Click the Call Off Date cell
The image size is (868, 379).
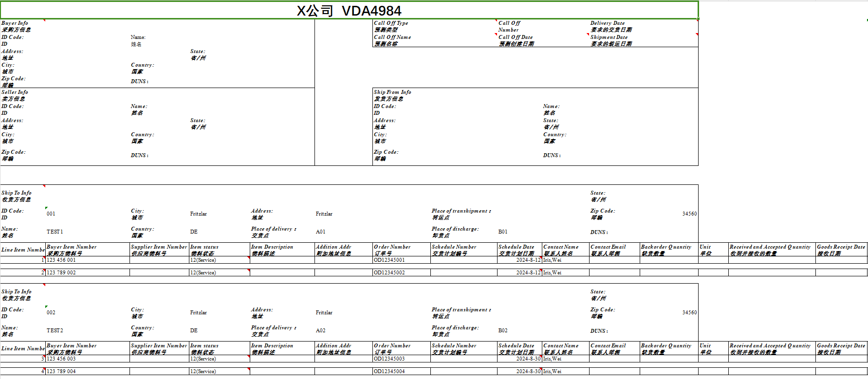516,40
